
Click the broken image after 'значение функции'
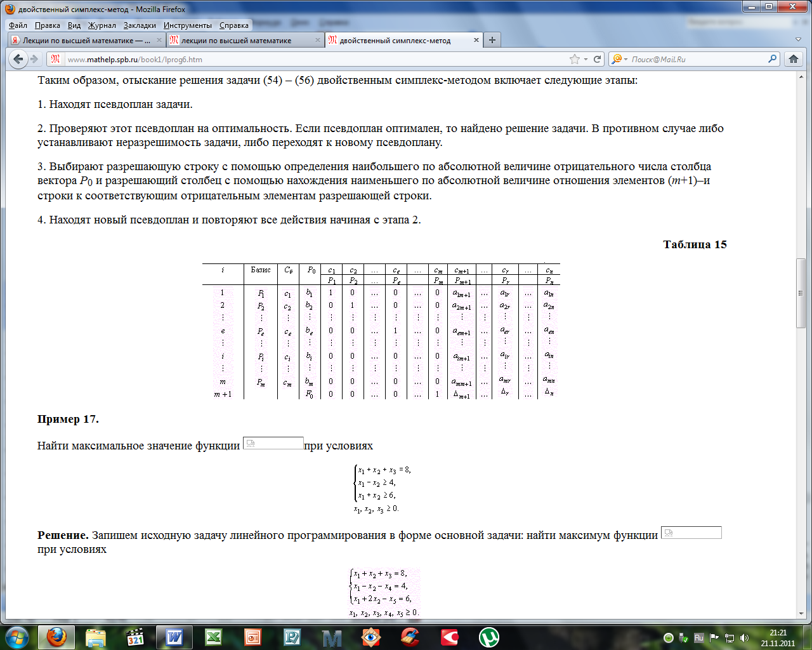273,443
